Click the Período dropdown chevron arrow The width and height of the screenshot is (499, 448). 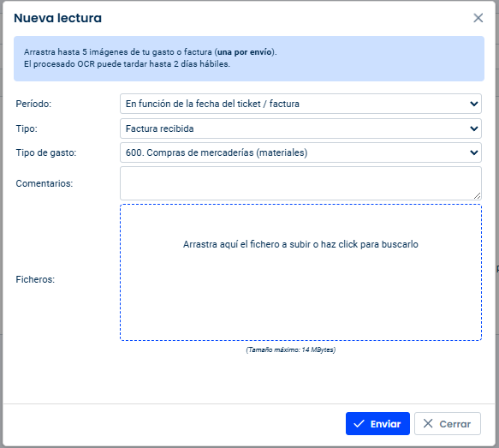pyautogui.click(x=474, y=104)
